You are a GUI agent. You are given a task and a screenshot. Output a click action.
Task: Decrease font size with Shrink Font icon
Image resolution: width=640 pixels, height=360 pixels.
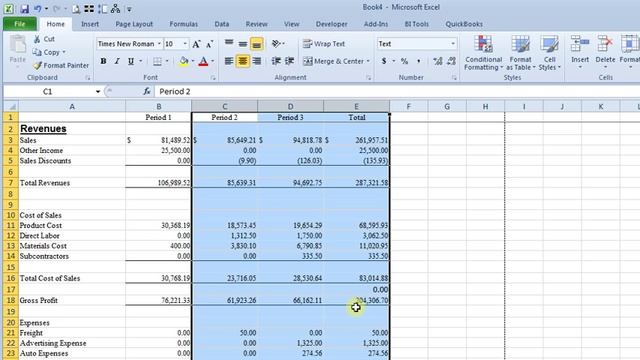click(x=209, y=44)
